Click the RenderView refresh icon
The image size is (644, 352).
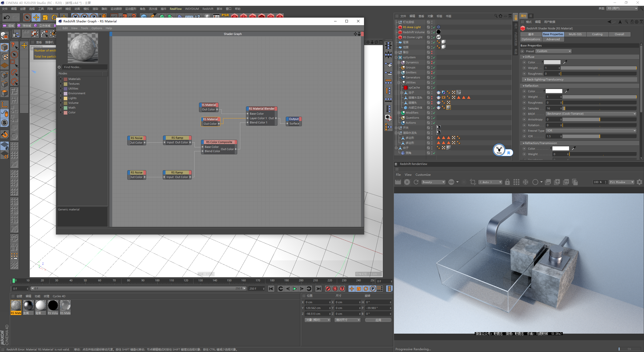tap(416, 182)
